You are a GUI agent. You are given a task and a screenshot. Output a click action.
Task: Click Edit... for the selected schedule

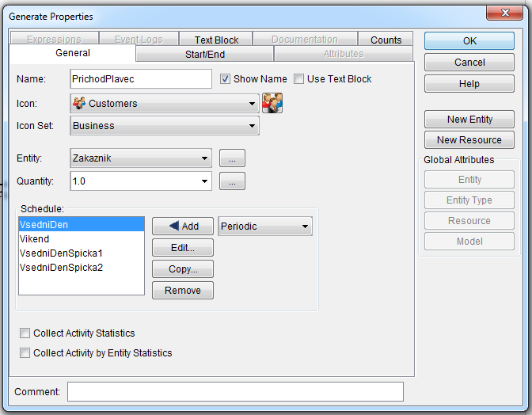tap(183, 248)
